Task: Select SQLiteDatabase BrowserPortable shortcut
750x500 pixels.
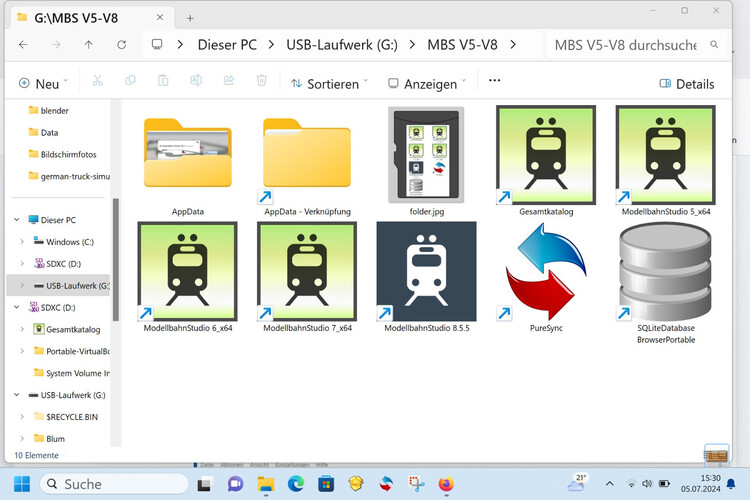Action: point(666,283)
